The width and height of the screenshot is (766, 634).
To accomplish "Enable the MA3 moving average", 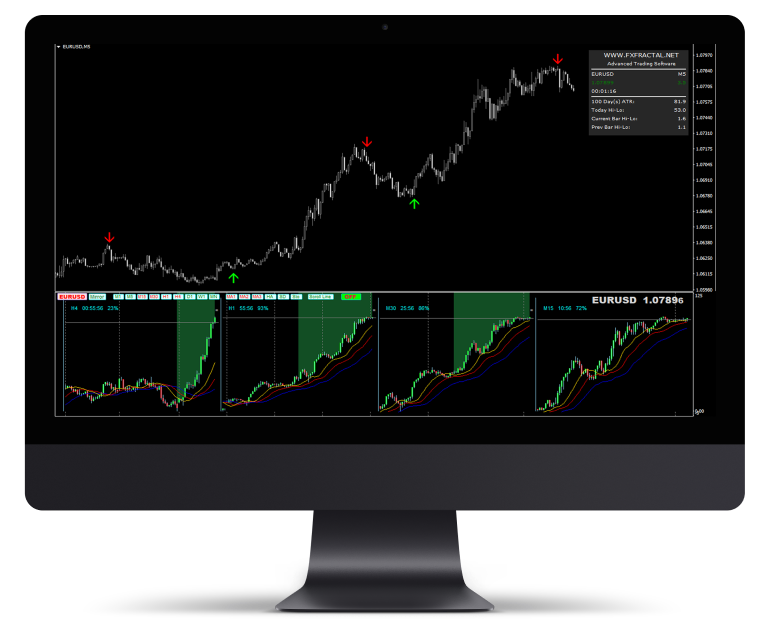I will [257, 297].
